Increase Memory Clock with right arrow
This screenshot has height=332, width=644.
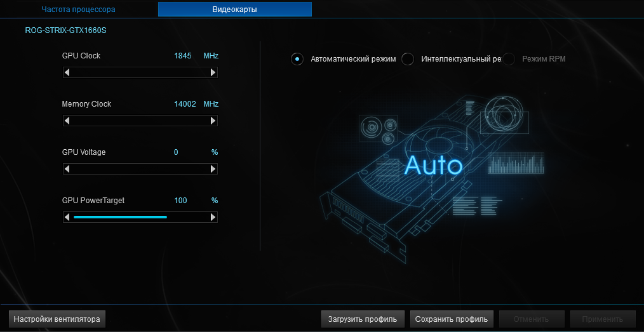(x=213, y=121)
